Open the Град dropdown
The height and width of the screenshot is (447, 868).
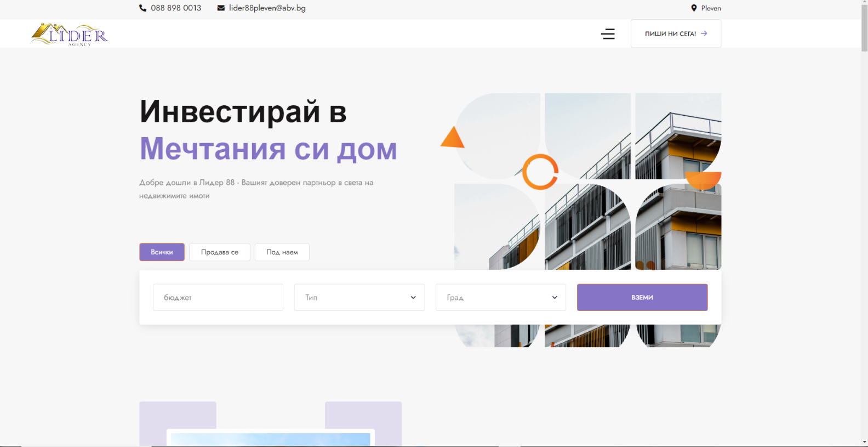point(501,297)
